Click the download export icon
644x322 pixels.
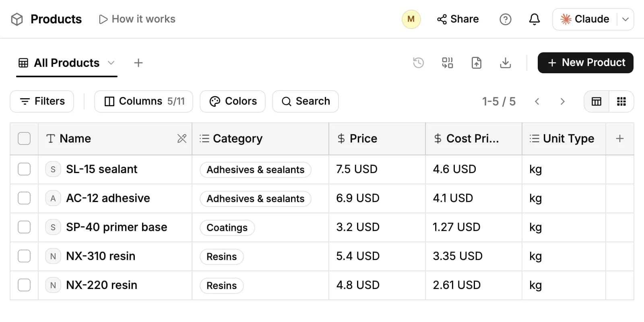[x=505, y=63]
